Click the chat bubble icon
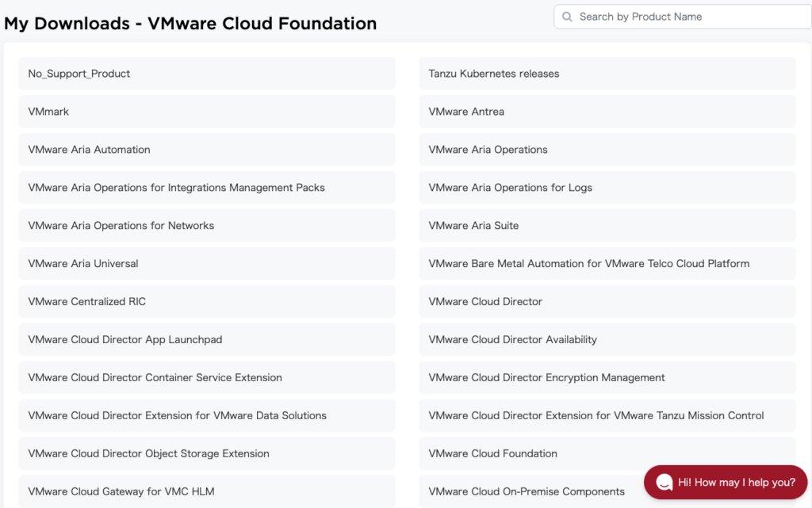This screenshot has height=508, width=812. click(664, 483)
